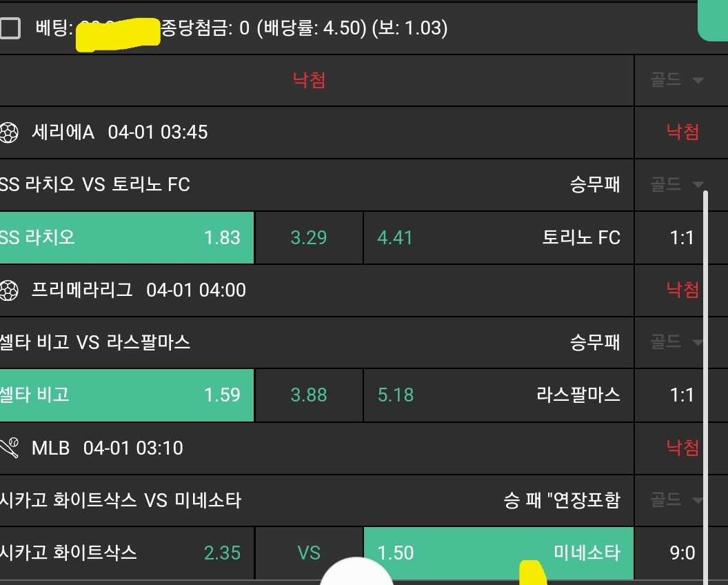Click the vertical scrollbar on the right
Image resolution: width=728 pixels, height=585 pixels.
(705, 386)
